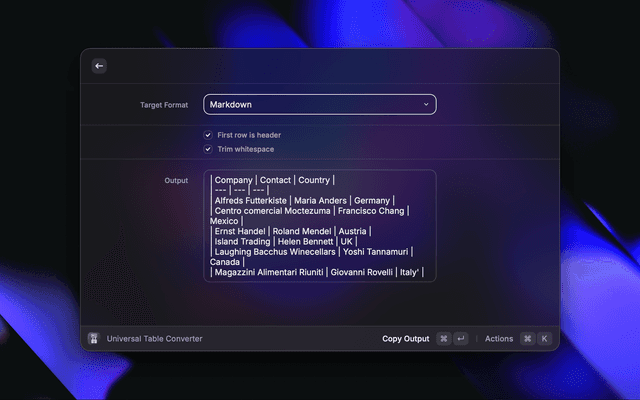
Task: Click the Universal Table Converter title text
Action: [154, 339]
